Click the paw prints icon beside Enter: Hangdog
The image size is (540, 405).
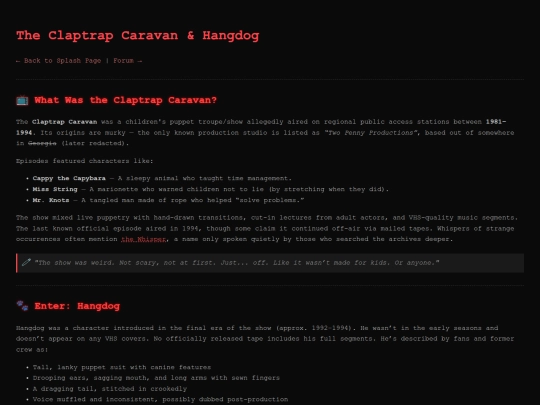(x=22, y=306)
